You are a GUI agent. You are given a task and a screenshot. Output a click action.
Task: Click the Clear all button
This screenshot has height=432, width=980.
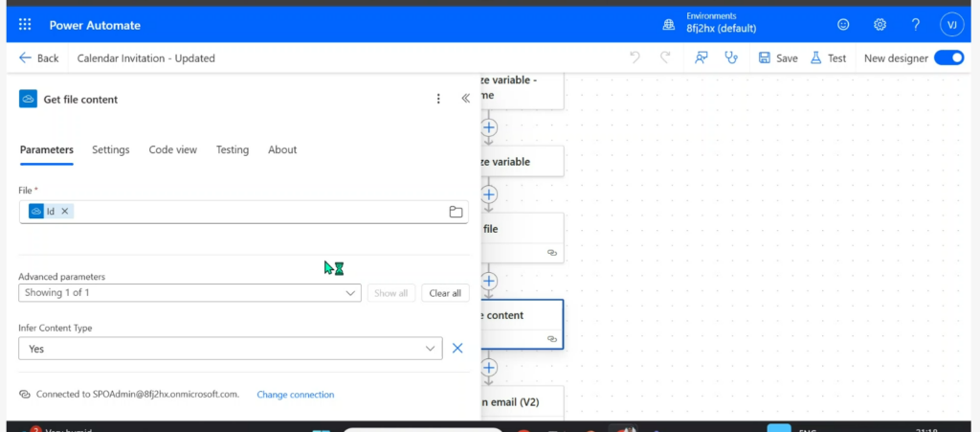tap(445, 292)
